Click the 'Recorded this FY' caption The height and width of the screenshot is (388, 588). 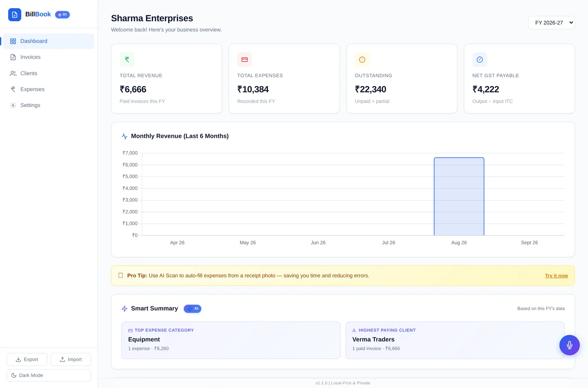pos(256,101)
